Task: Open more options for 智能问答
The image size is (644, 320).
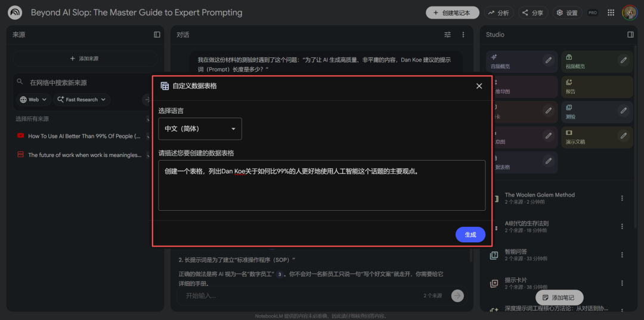Action: coord(622,255)
